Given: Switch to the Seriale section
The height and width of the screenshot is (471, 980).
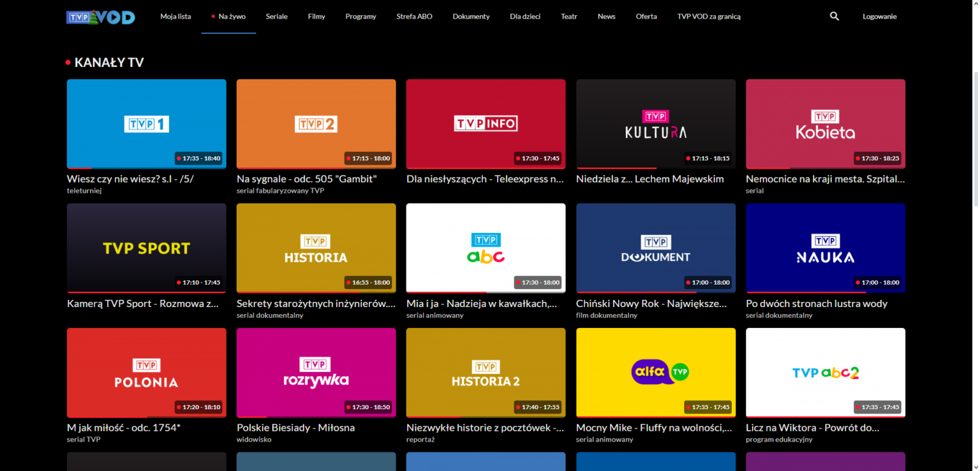Looking at the screenshot, I should [x=276, y=17].
